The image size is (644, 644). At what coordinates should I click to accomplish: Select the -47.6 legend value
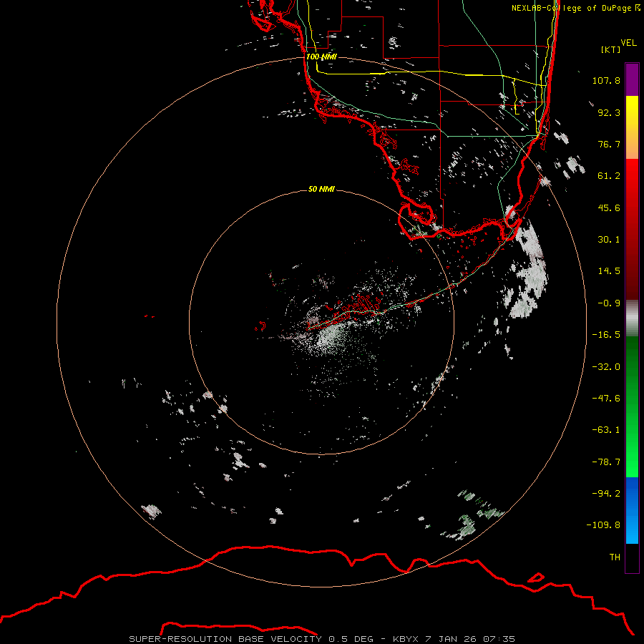tap(606, 399)
